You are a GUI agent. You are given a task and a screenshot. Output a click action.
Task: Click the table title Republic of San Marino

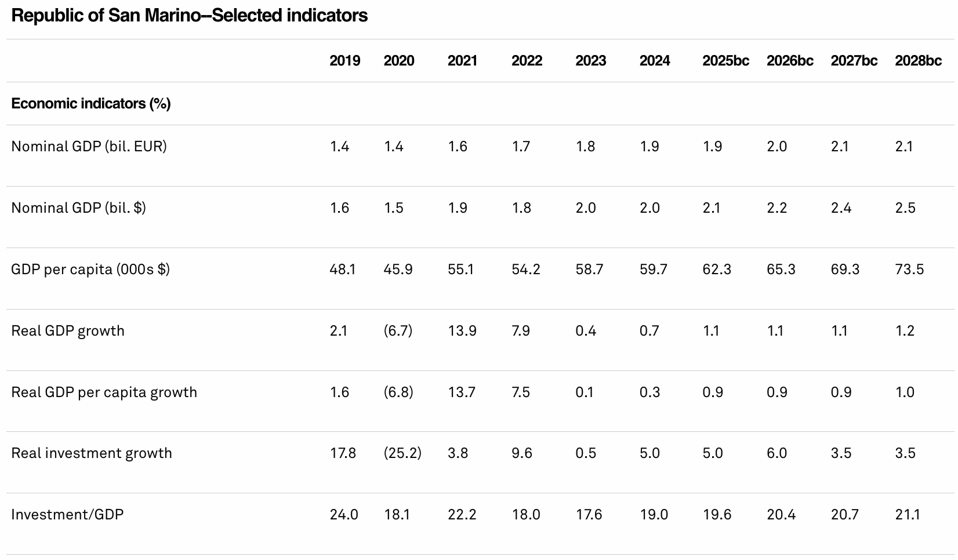[x=189, y=16]
